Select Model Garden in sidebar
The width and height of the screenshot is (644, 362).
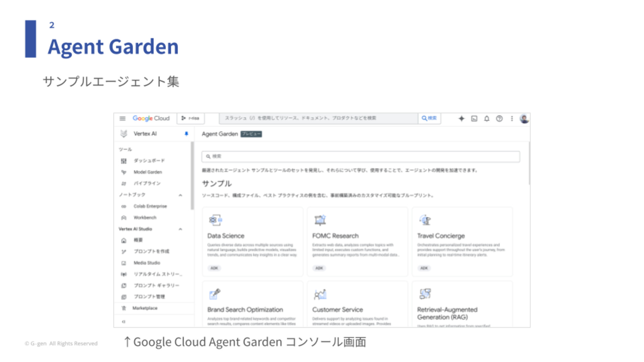148,172
